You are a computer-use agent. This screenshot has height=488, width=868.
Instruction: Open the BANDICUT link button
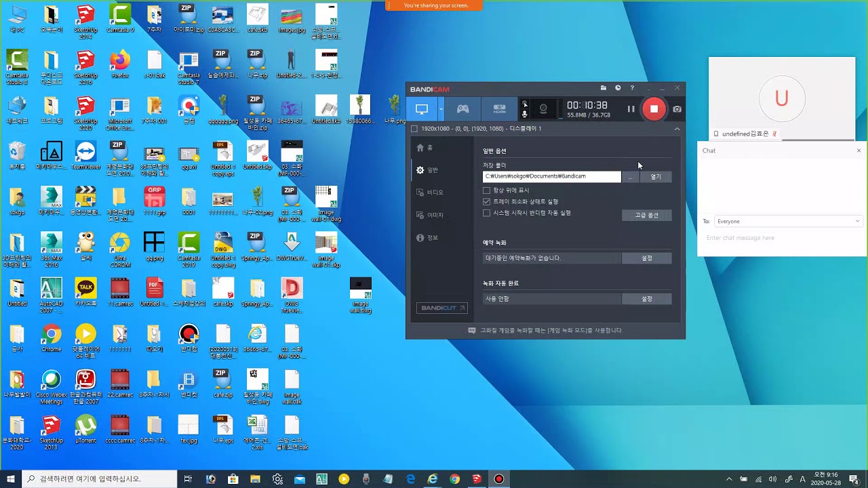pos(441,308)
